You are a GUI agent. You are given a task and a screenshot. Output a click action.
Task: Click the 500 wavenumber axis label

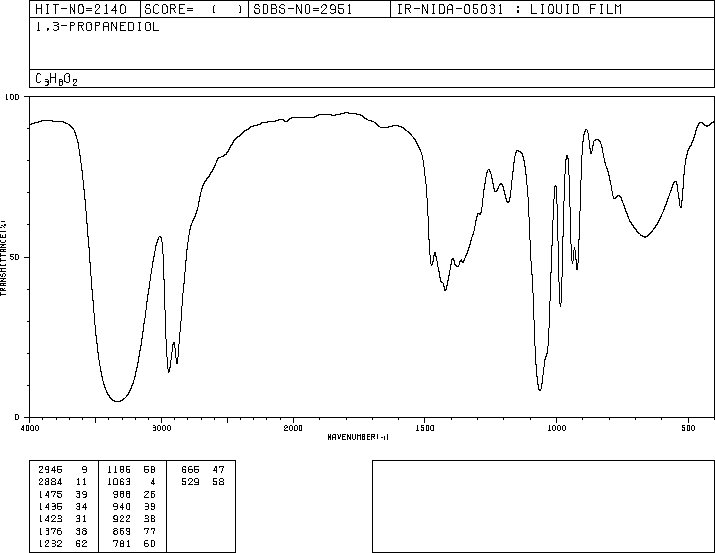[688, 428]
